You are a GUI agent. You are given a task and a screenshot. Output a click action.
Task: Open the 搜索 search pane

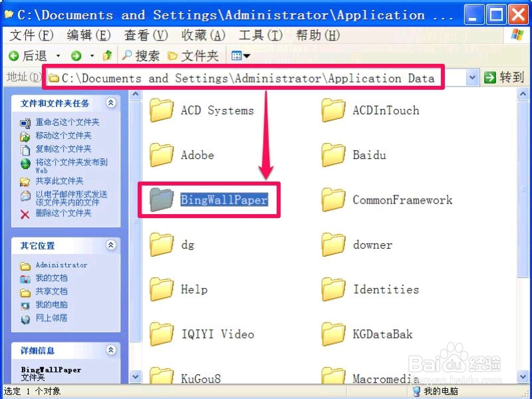140,56
